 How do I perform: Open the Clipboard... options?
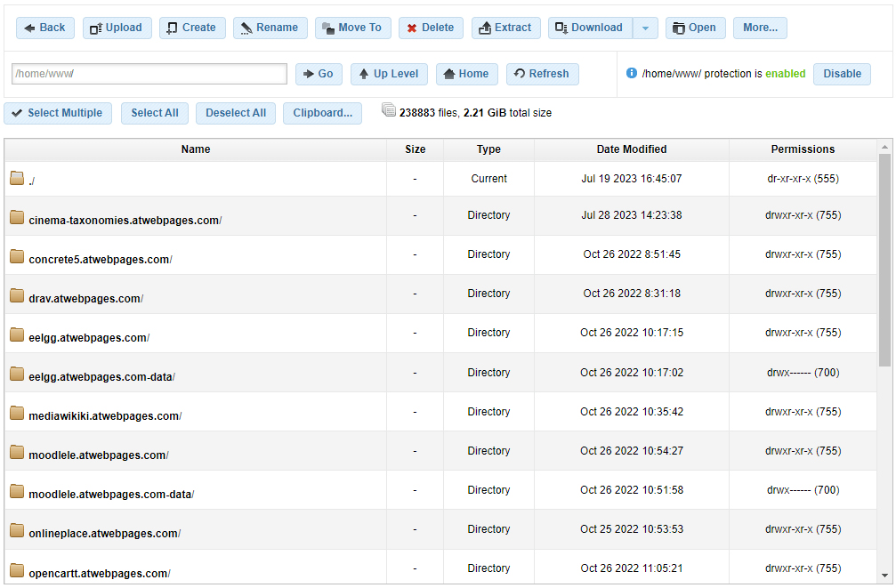(323, 113)
